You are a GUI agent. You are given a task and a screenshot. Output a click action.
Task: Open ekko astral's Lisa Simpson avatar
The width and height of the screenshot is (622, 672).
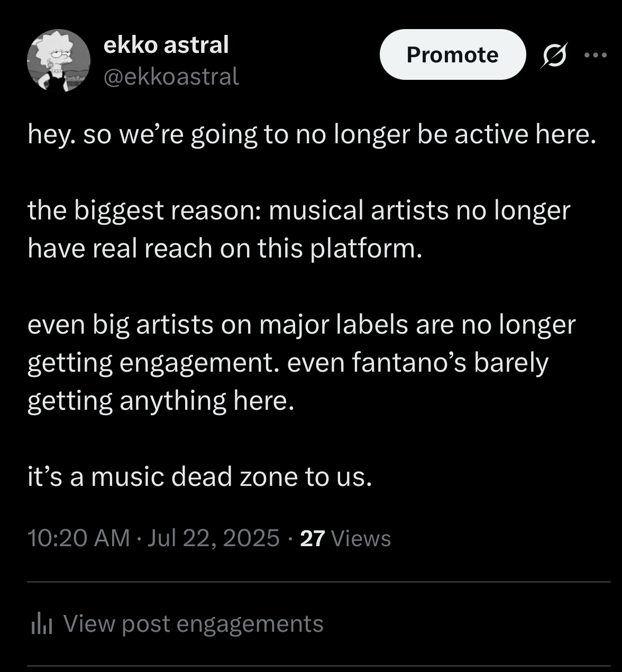tap(59, 61)
